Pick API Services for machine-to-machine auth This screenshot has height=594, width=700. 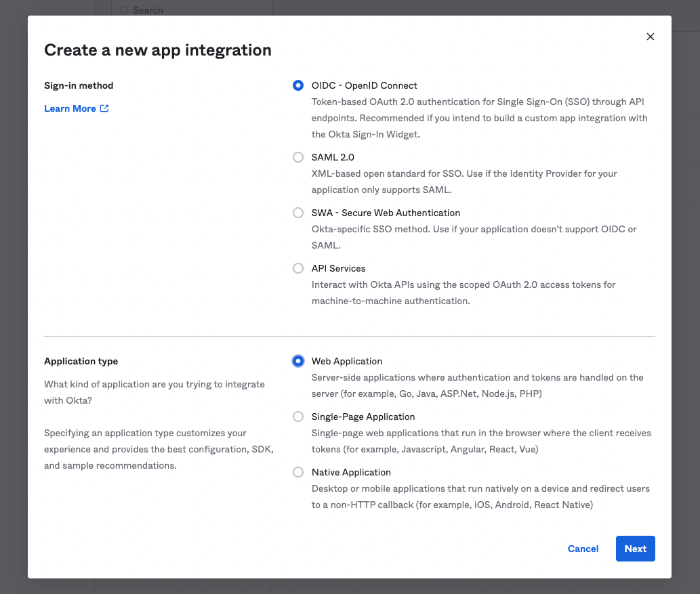[x=298, y=268]
